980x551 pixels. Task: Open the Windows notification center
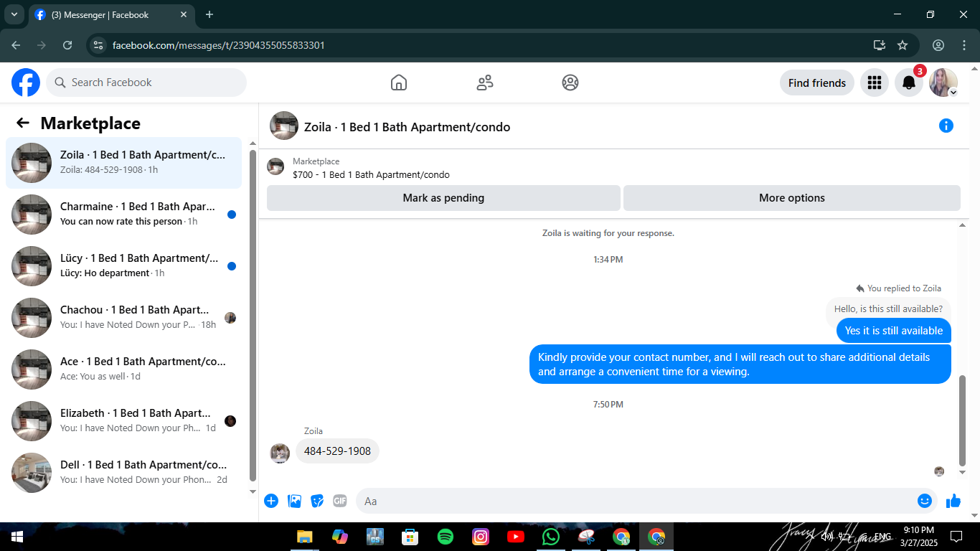(x=956, y=537)
